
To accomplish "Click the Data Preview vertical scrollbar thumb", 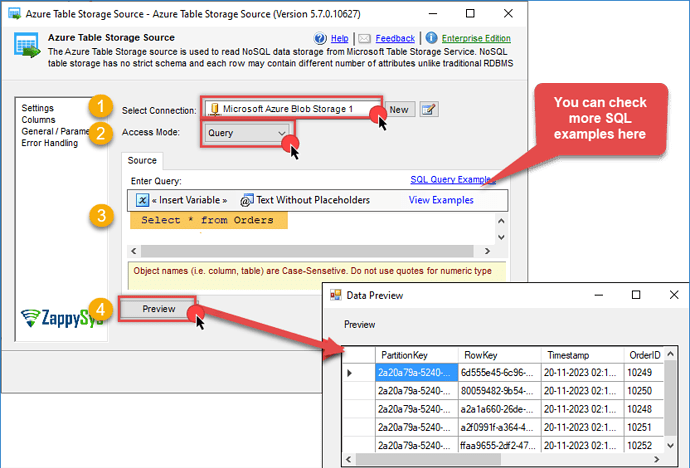I will [670, 397].
